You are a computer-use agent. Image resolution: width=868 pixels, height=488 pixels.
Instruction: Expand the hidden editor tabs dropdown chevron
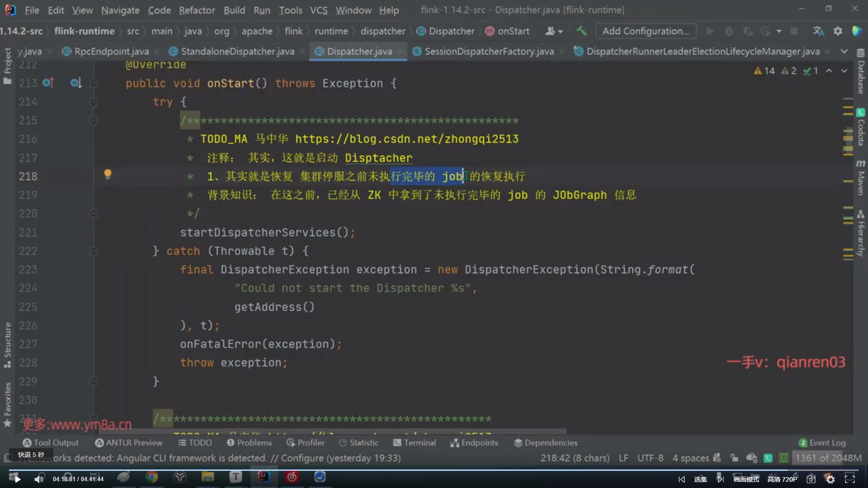click(844, 52)
